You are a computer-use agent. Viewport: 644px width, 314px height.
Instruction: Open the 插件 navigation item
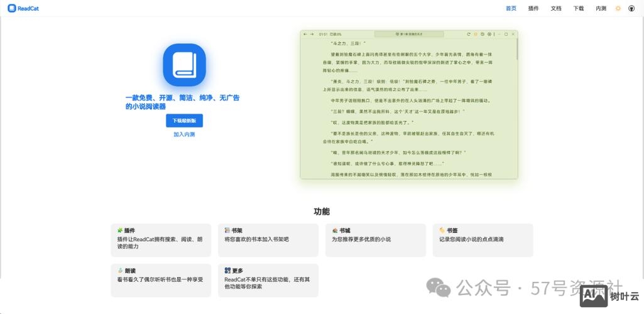pos(533,8)
